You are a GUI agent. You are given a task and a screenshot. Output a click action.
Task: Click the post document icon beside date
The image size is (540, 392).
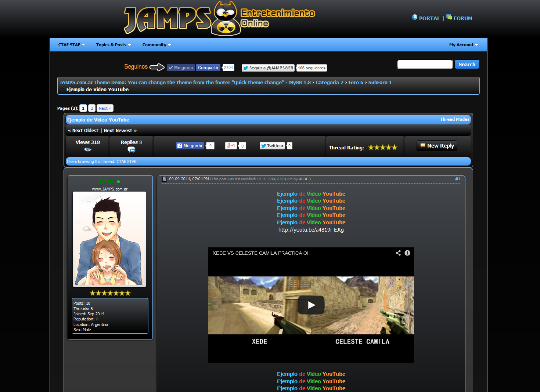tap(164, 179)
